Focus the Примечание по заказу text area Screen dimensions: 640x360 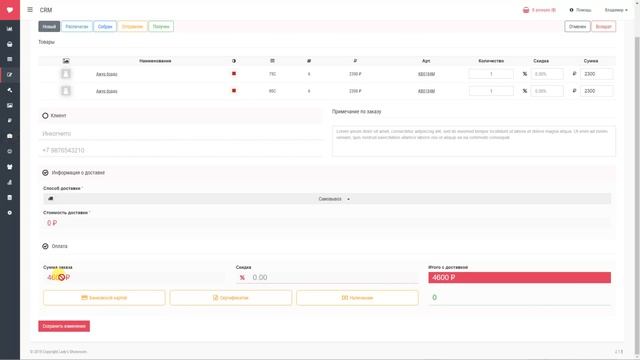tap(473, 141)
